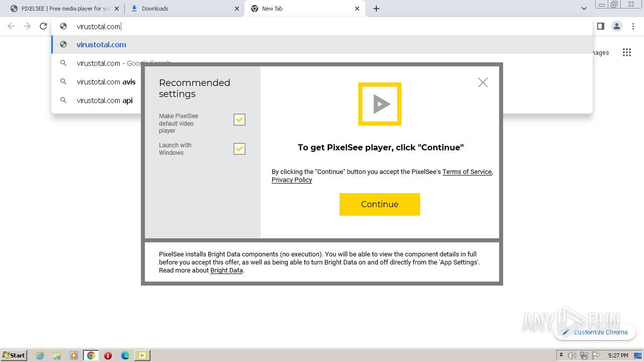The width and height of the screenshot is (644, 362).
Task: Close the Downloads tab
Action: [x=237, y=9]
